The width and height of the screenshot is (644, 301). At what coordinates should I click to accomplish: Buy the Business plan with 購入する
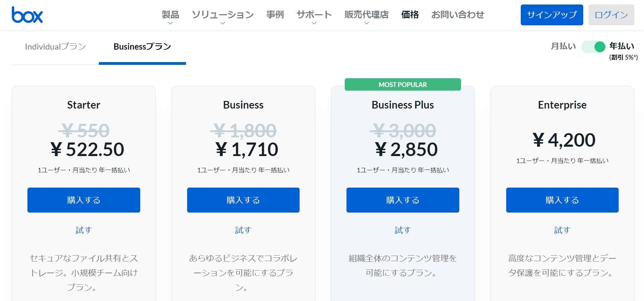point(243,200)
